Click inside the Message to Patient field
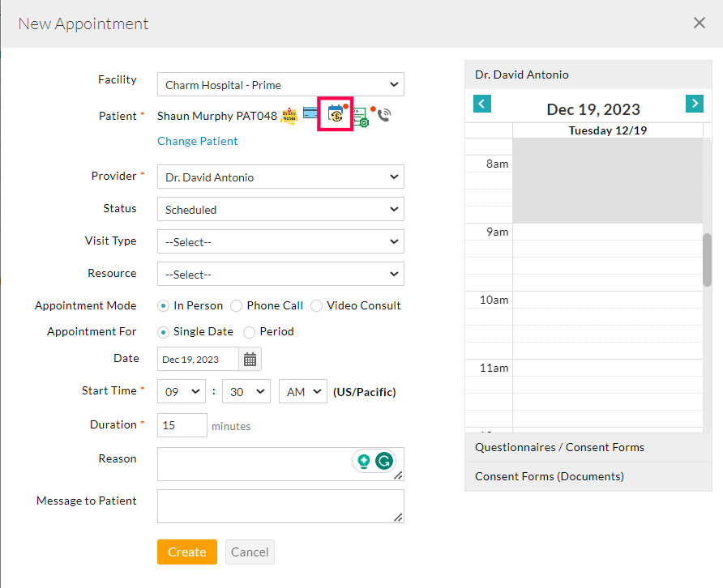Image resolution: width=723 pixels, height=588 pixels. click(x=280, y=506)
